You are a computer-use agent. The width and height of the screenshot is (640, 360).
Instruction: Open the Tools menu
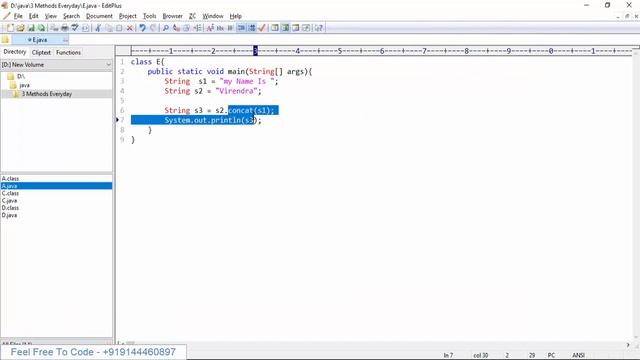149,16
